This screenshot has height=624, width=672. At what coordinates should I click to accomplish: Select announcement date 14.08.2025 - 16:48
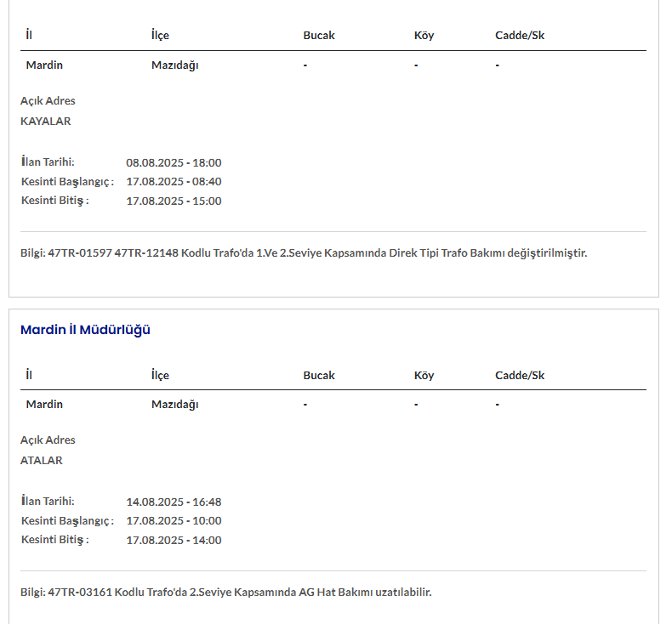pos(174,502)
